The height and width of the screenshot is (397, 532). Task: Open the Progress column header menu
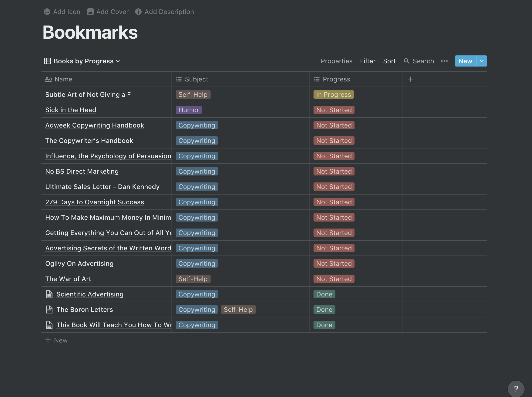point(336,79)
